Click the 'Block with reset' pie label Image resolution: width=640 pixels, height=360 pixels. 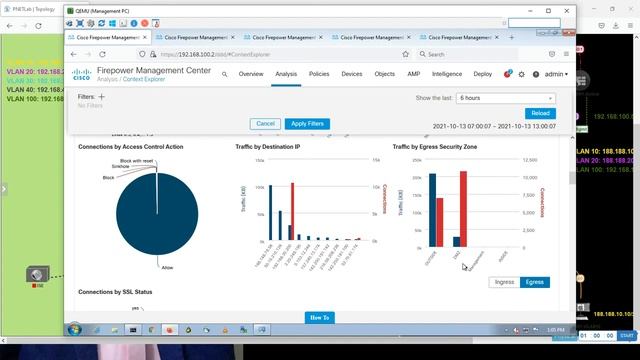136,161
